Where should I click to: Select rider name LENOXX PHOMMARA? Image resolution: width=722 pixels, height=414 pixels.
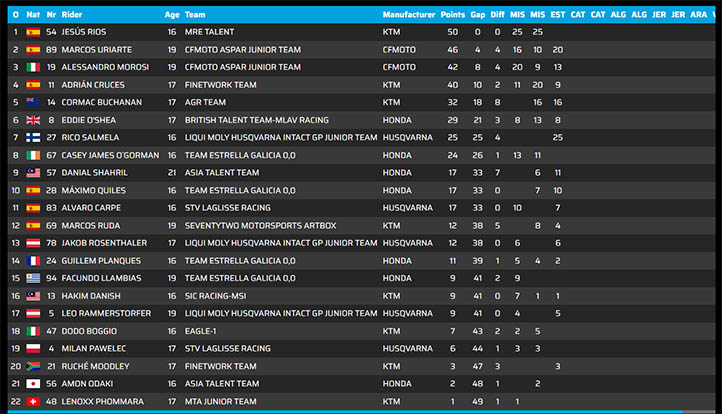[103, 402]
